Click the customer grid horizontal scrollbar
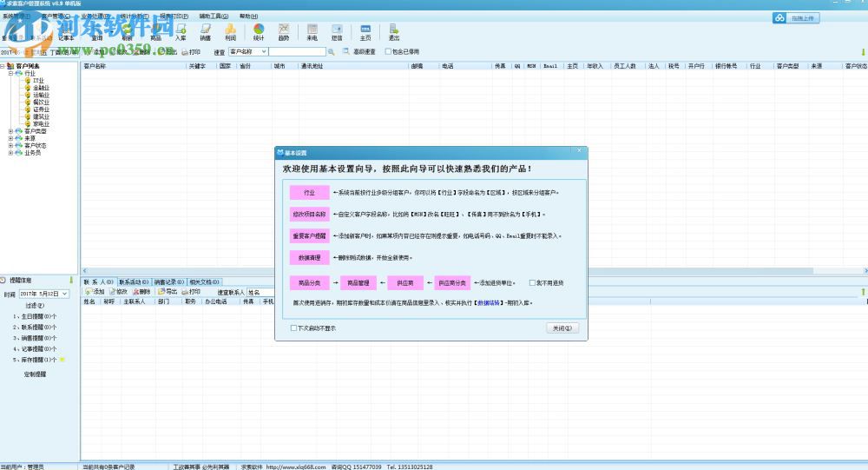Screen dimensions: 868x470 447,271
